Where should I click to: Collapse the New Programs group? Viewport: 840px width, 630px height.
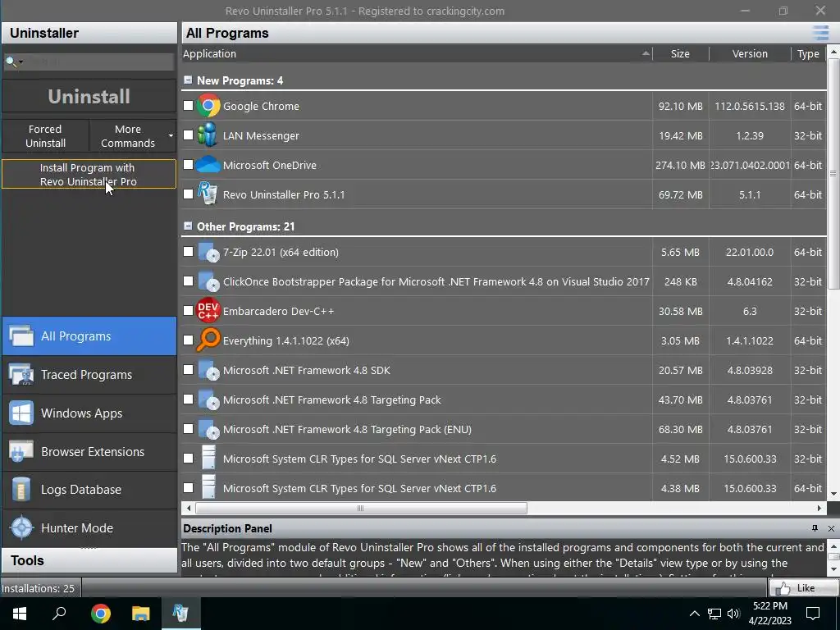(x=188, y=80)
